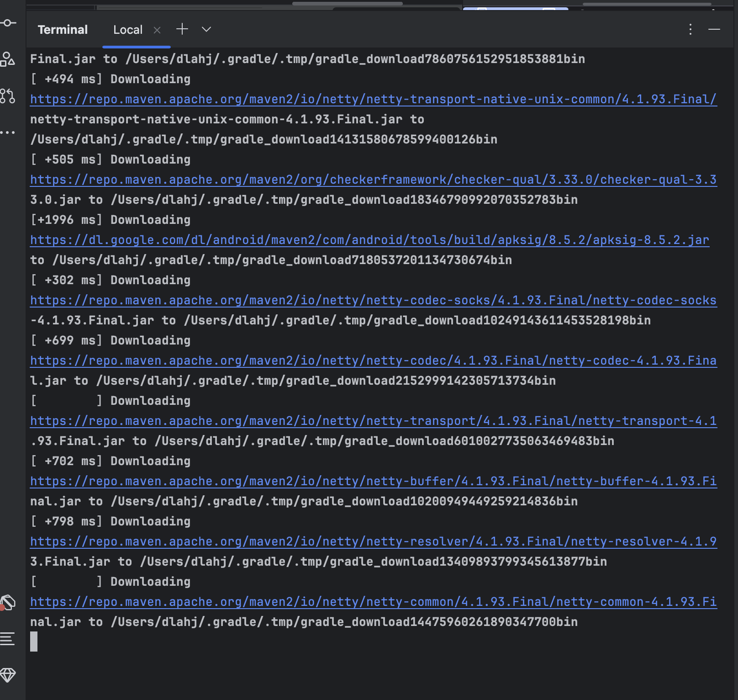Click the right horizontal scrollbar above the Terminal
The height and width of the screenshot is (700, 738).
click(647, 4)
